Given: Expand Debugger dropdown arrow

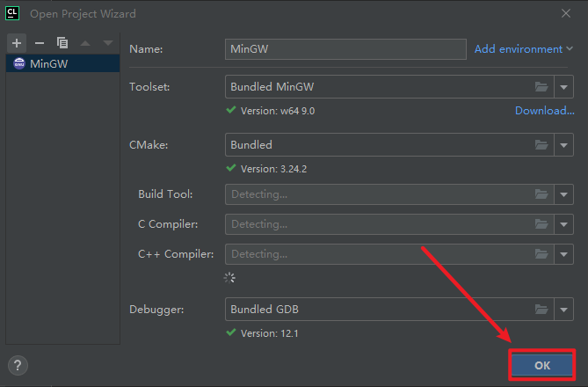Looking at the screenshot, I should 563,310.
